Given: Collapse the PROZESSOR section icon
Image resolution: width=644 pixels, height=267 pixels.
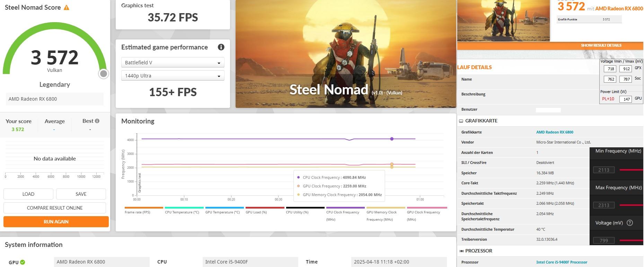Looking at the screenshot, I should click(x=461, y=251).
